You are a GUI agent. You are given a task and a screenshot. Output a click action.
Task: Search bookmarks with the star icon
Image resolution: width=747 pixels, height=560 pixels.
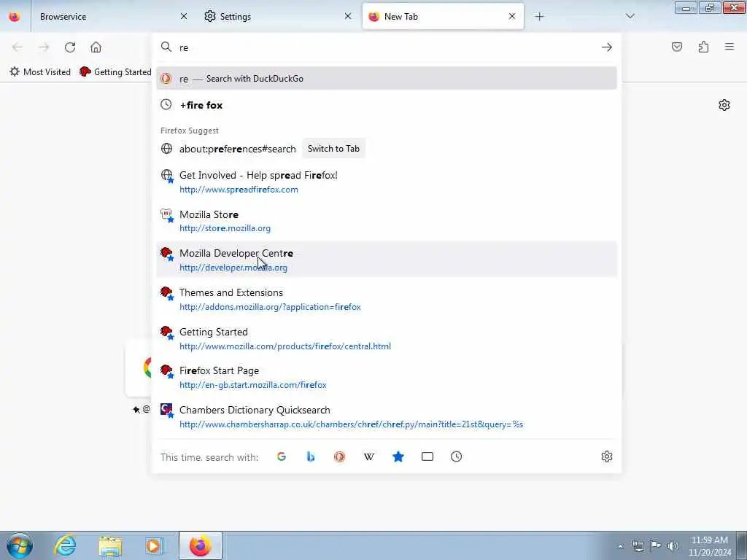[398, 456]
